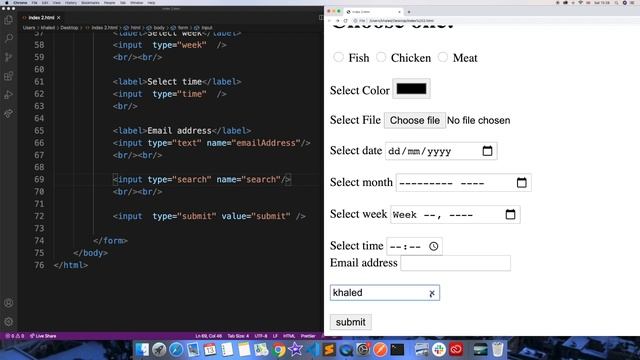The width and height of the screenshot is (640, 360).
Task: Open Finder from the Dock
Action: pos(142,349)
